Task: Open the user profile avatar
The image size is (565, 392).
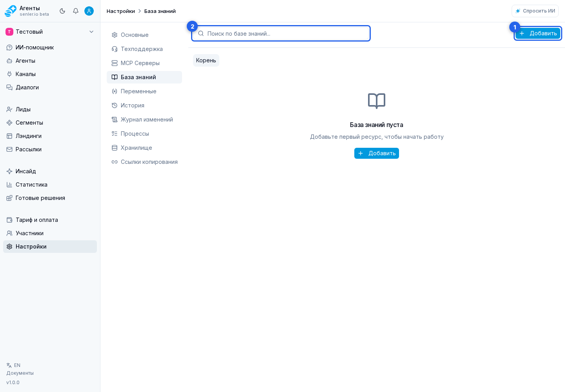Action: pos(89,11)
